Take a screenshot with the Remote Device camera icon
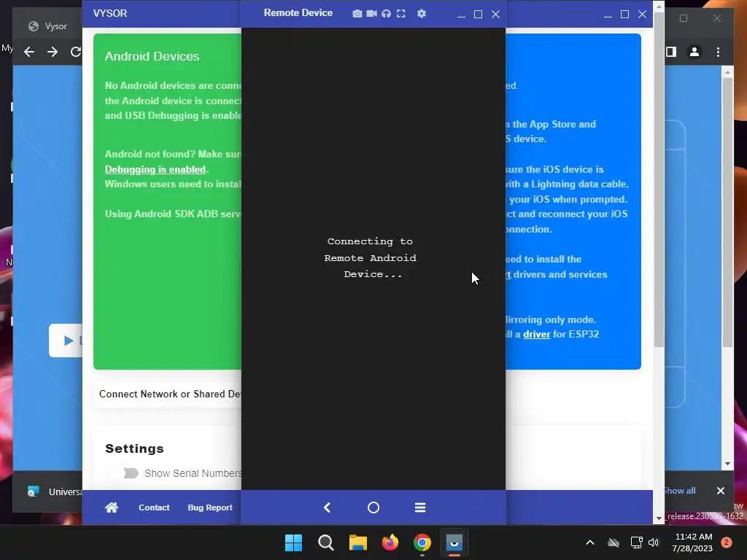747x560 pixels. [357, 14]
